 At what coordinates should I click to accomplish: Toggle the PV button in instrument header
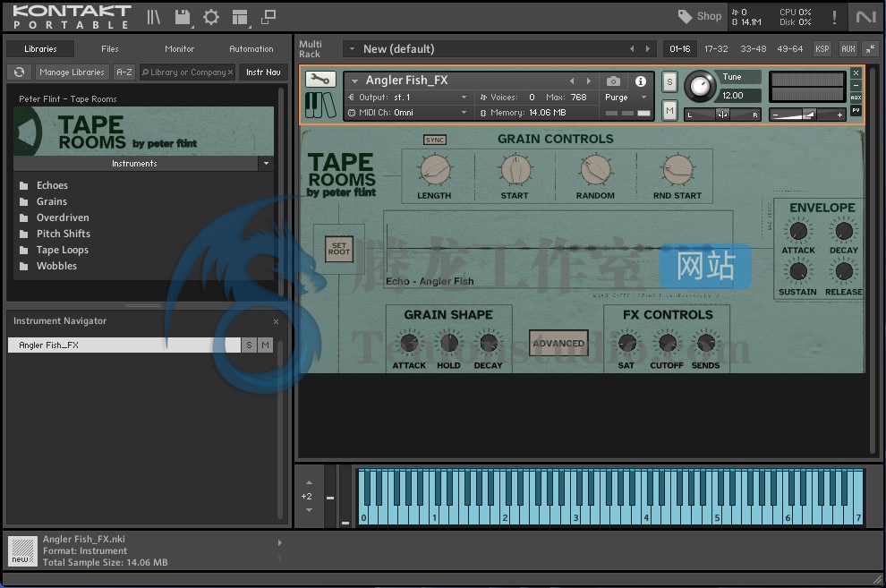pyautogui.click(x=856, y=110)
